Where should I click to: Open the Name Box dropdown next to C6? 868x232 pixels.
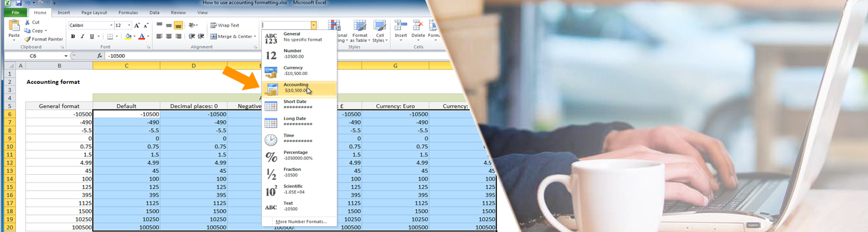65,56
